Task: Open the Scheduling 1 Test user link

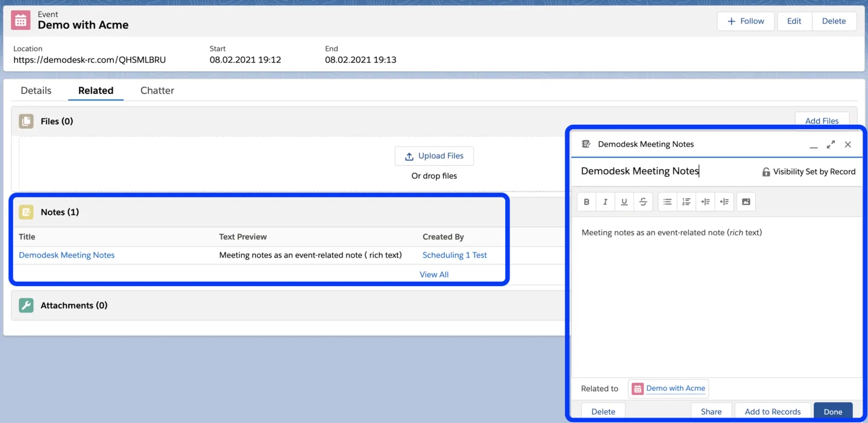Action: (x=454, y=255)
